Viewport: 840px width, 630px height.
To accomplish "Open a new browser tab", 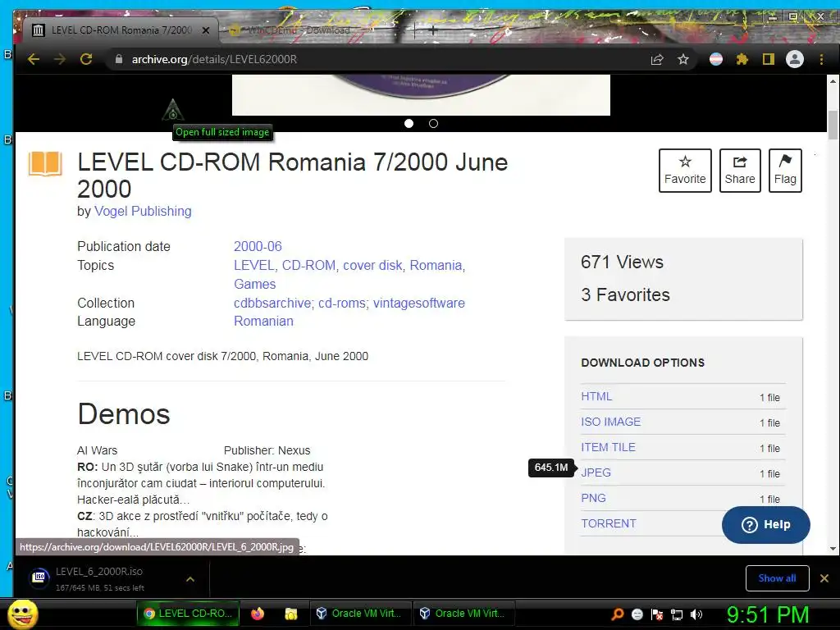I will tap(433, 30).
